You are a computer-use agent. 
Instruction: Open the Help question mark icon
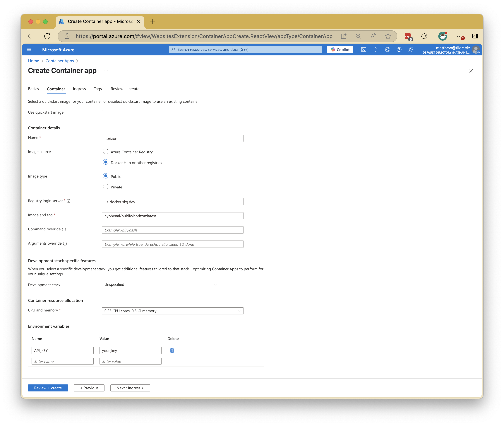[x=399, y=50]
